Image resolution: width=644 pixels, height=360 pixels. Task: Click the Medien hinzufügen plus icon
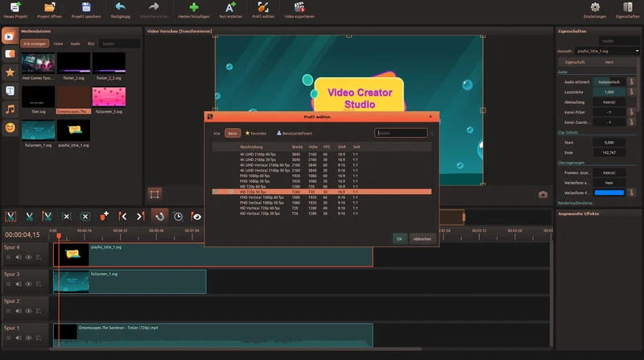click(x=194, y=7)
